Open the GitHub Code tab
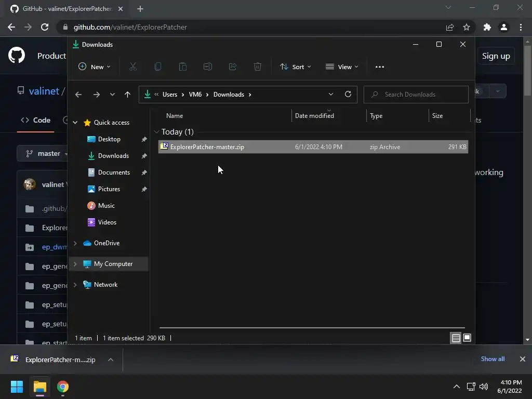 point(36,120)
